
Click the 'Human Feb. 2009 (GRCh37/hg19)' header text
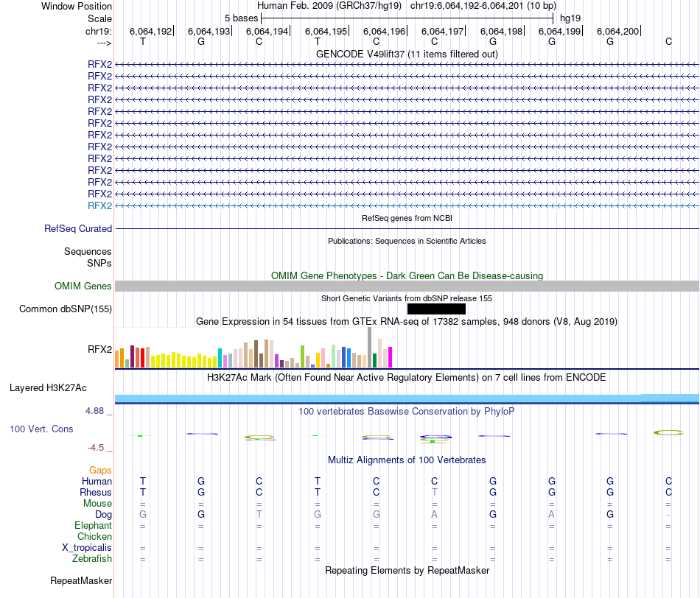pyautogui.click(x=329, y=6)
